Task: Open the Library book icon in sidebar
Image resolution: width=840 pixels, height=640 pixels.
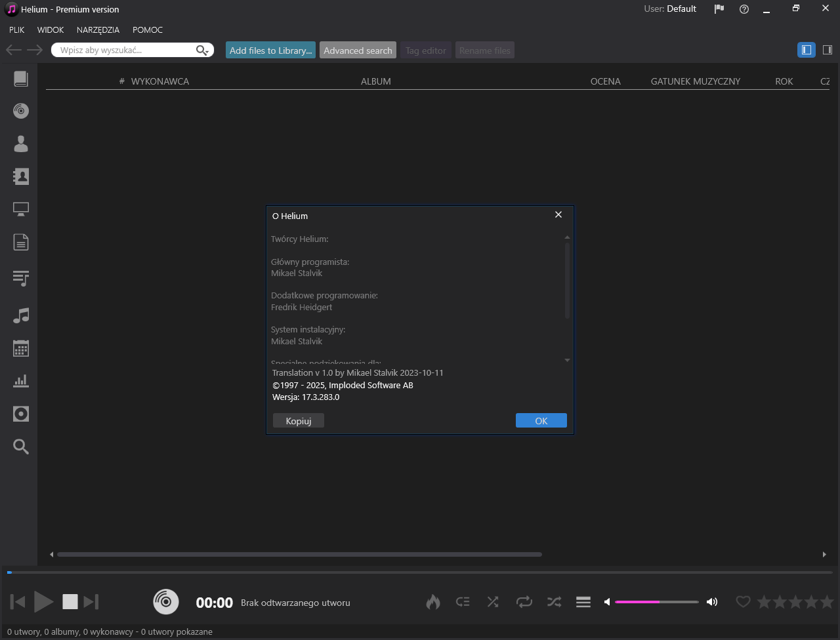Action: pos(21,79)
